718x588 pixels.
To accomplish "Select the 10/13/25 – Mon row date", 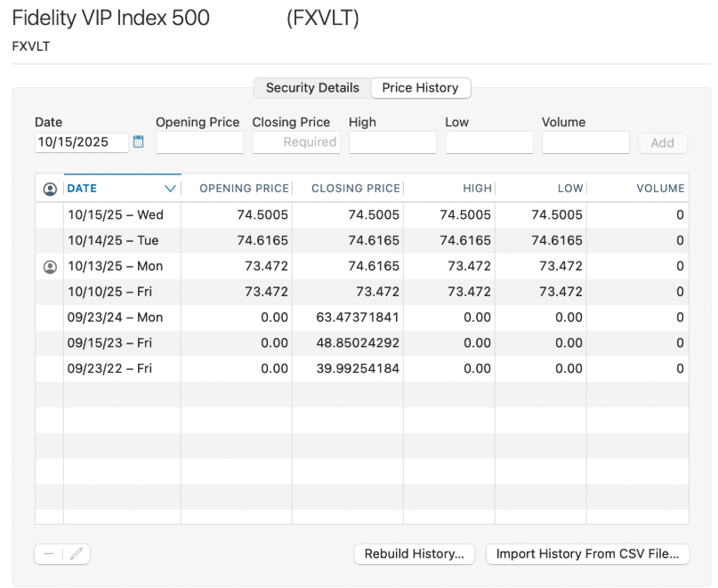I will click(116, 266).
